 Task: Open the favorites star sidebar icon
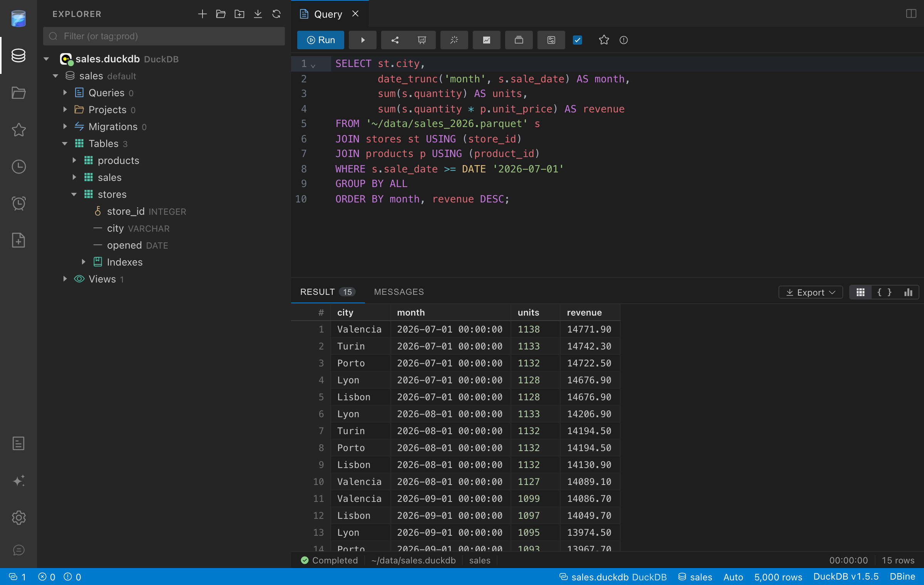(x=18, y=130)
